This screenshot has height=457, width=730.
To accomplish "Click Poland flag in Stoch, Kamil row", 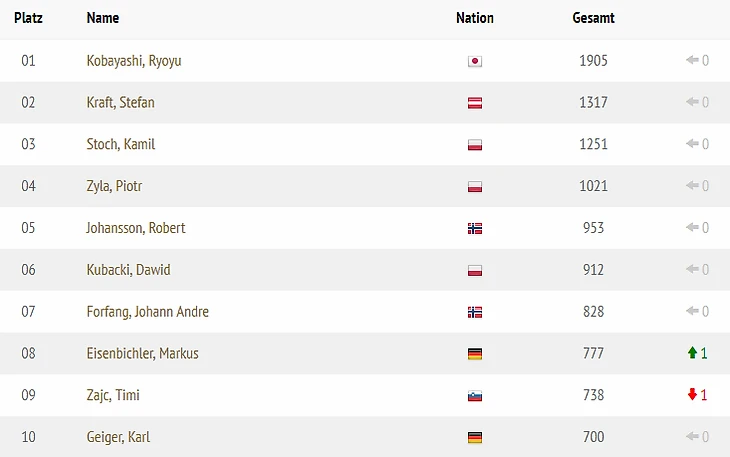I will 475,145.
